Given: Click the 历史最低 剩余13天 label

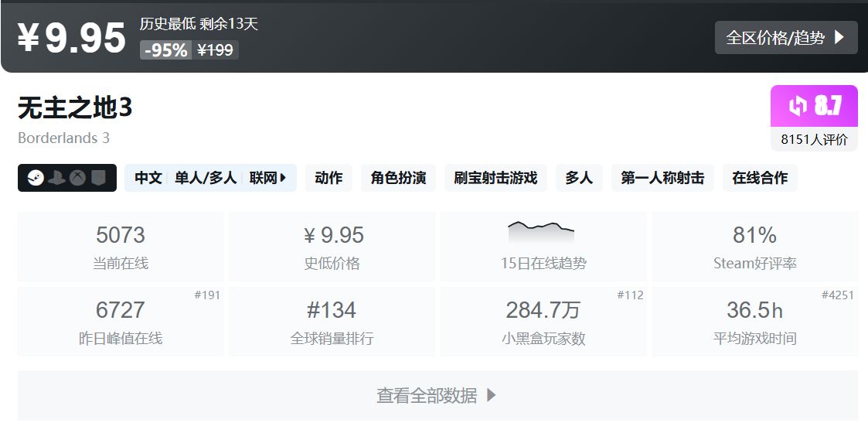Looking at the screenshot, I should [x=199, y=24].
